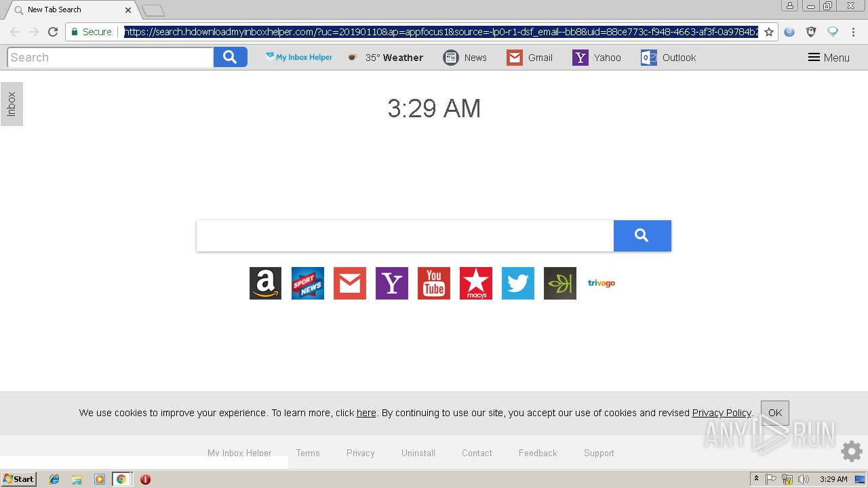868x488 pixels.
Task: Click the 'here' cookie info link
Action: (x=366, y=413)
